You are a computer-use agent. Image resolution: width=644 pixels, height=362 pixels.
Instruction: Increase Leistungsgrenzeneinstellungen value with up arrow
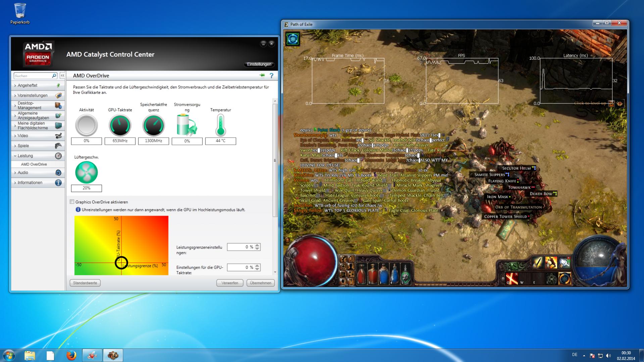click(x=257, y=245)
